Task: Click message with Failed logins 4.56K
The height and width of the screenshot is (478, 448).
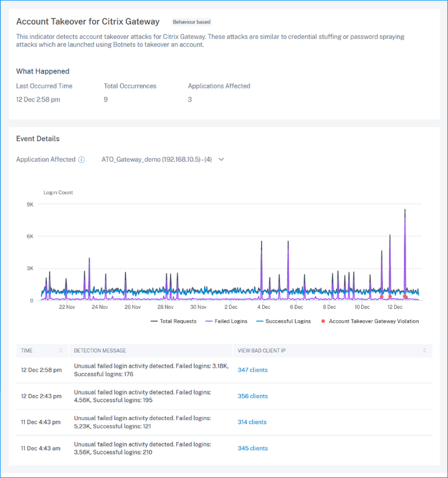Action: pos(143,396)
